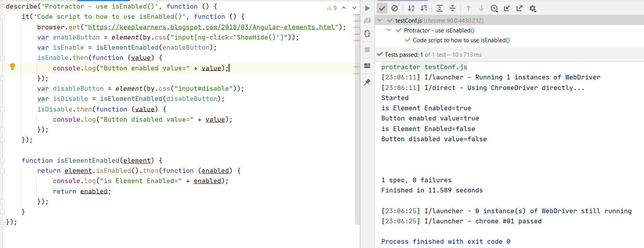Viewport: 644px width, 248px height.
Task: Click the yellow lightbulb quick-fix icon
Action: point(13,67)
